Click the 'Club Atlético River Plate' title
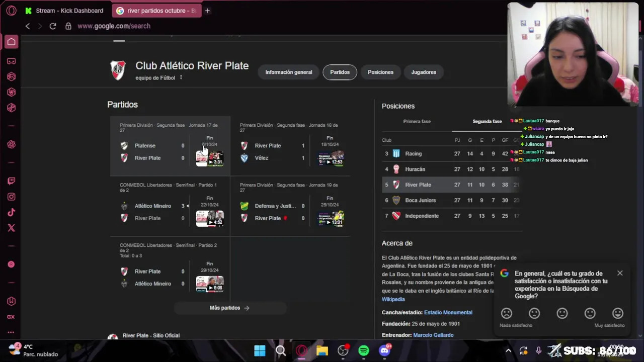Viewport: 644px width, 362px height. (x=192, y=66)
